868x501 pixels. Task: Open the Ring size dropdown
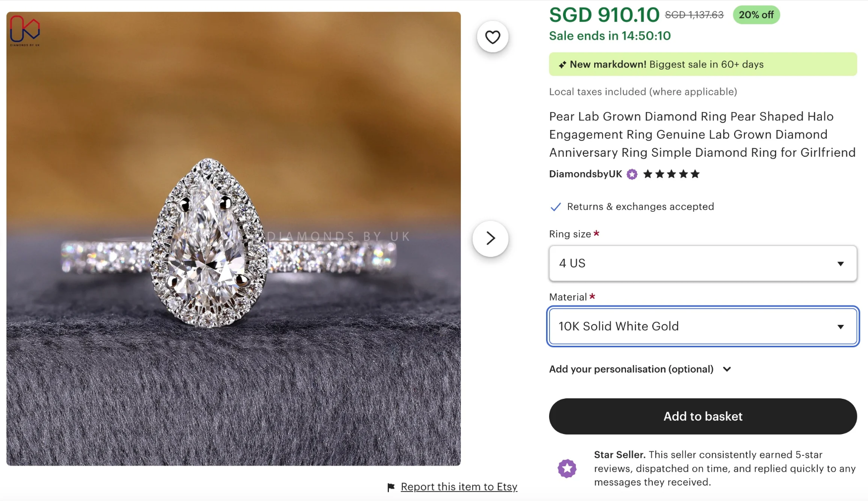(702, 263)
